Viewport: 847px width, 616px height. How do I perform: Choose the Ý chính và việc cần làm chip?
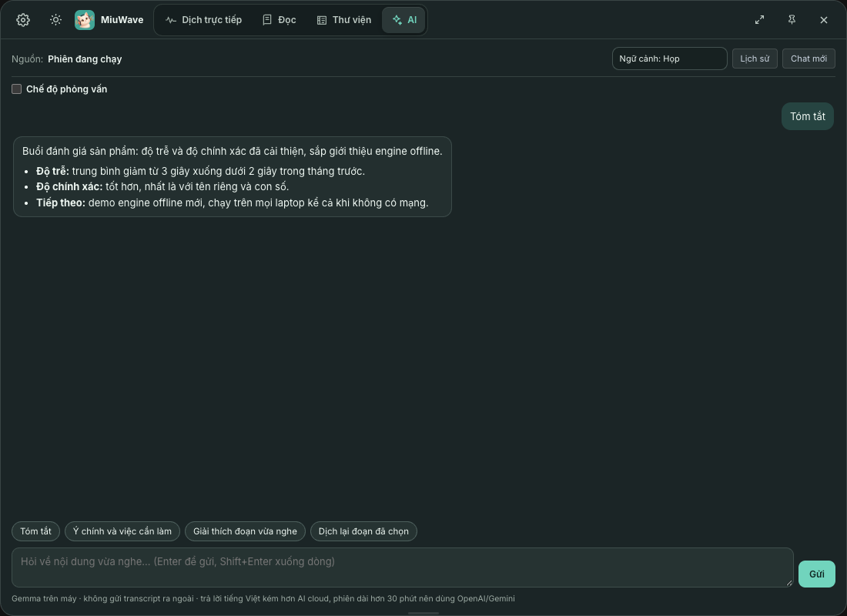[x=122, y=531]
